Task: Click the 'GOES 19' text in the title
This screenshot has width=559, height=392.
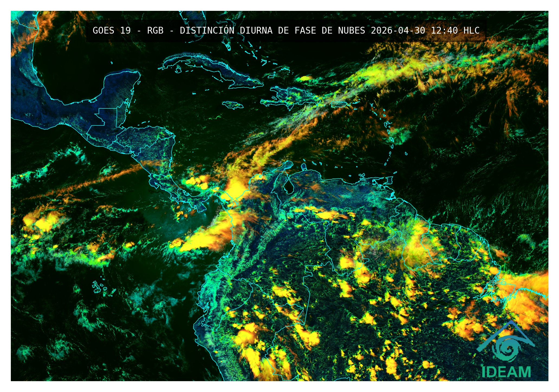Action: [111, 31]
